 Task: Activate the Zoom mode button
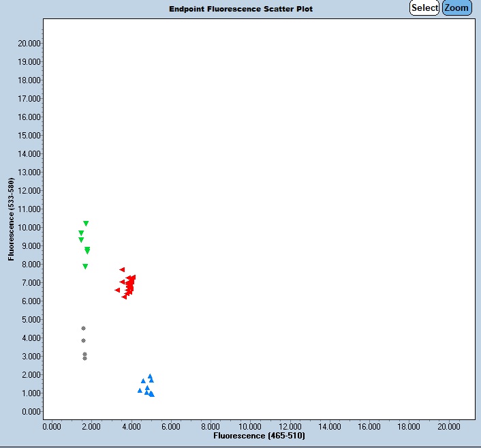[456, 8]
